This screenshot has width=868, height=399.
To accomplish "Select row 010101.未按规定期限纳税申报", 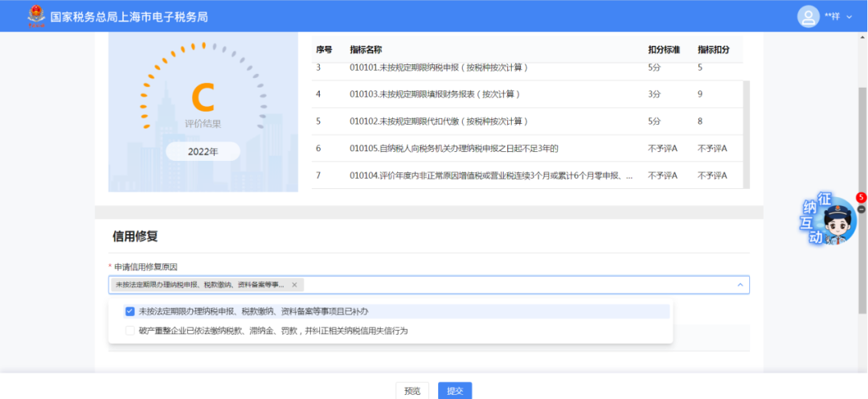I will (527, 68).
